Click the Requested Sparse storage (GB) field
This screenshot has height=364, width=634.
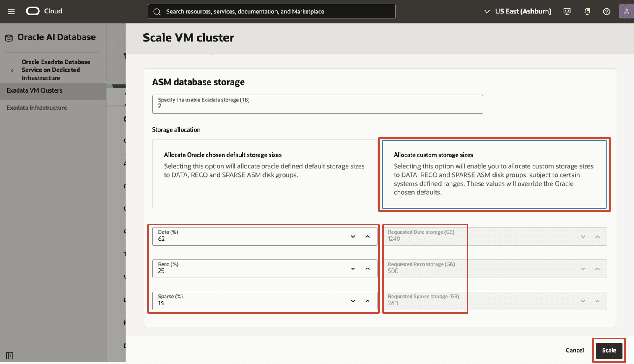tap(494, 301)
